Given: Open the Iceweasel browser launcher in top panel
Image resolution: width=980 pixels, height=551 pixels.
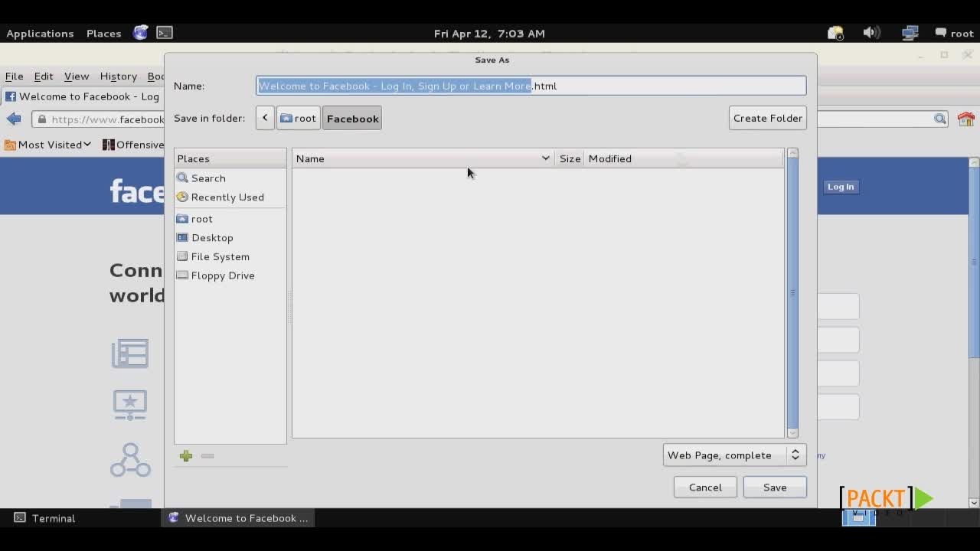Looking at the screenshot, I should click(x=140, y=33).
